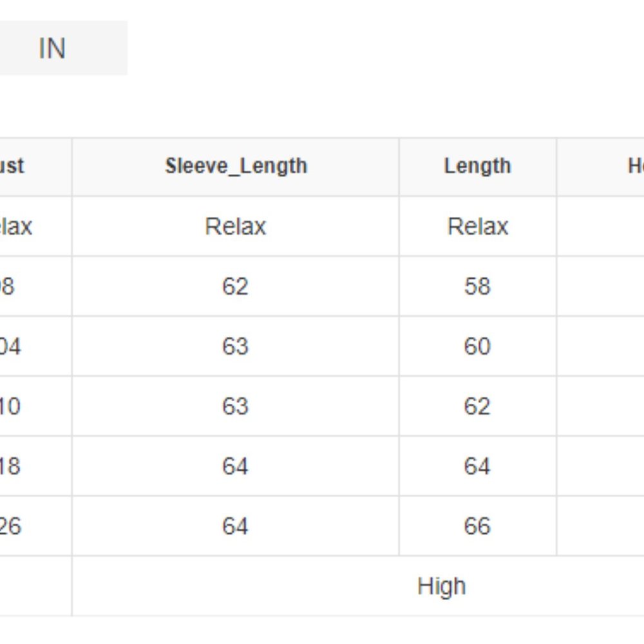The width and height of the screenshot is (644, 644).
Task: Click Relax under Sleeve_Length
Action: [236, 226]
